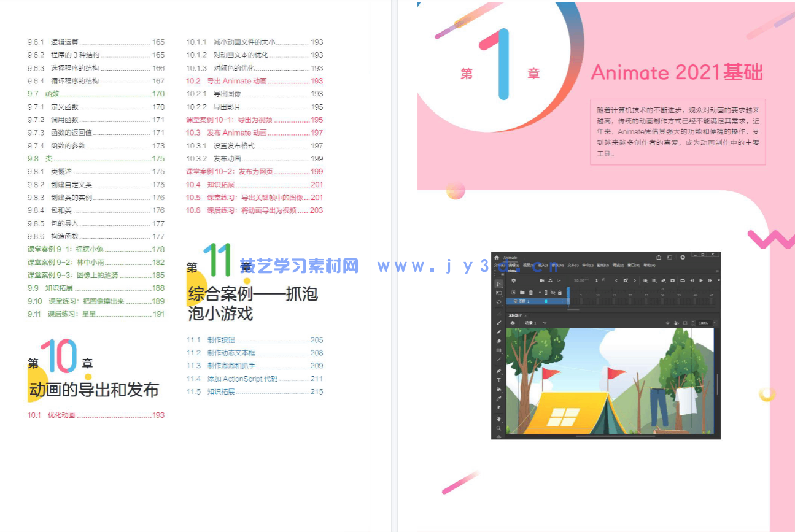The image size is (795, 532).
Task: Create a new layer folder
Action: point(522,292)
